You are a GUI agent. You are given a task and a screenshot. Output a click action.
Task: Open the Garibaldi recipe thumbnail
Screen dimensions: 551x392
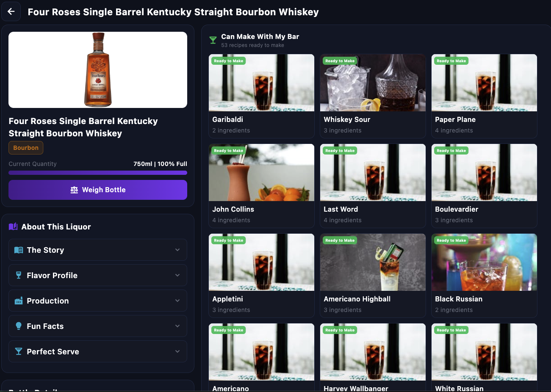click(262, 83)
